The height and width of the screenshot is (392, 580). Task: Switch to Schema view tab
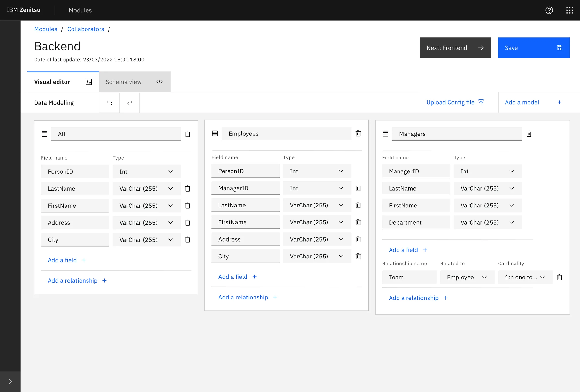tap(135, 82)
